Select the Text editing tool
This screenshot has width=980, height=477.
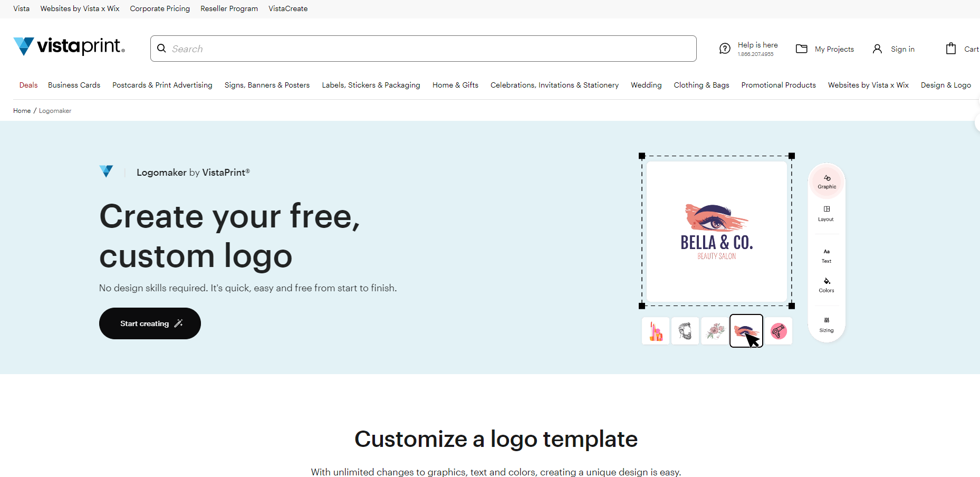826,255
